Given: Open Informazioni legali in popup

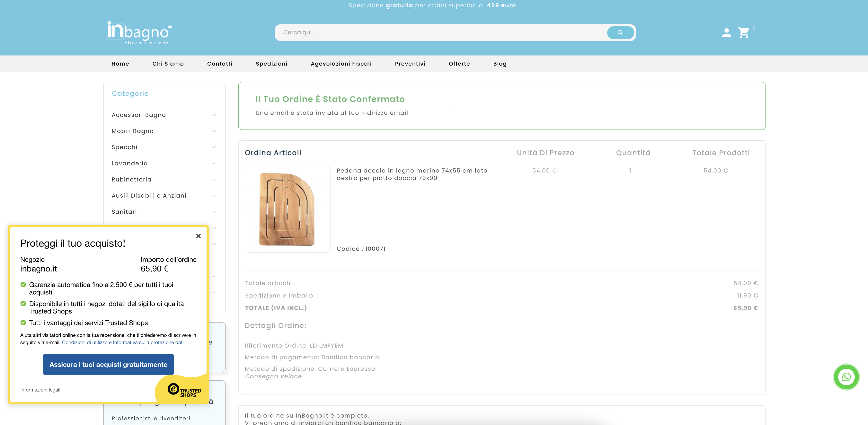Looking at the screenshot, I should (40, 390).
